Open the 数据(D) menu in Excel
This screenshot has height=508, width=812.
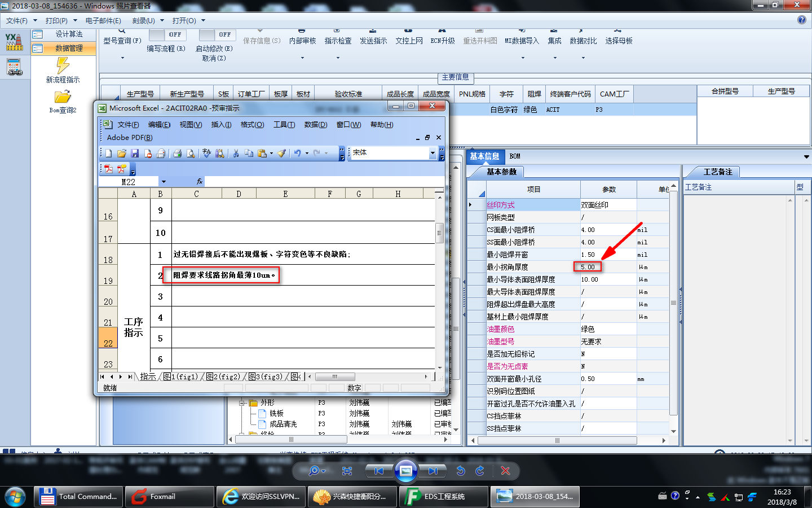315,125
